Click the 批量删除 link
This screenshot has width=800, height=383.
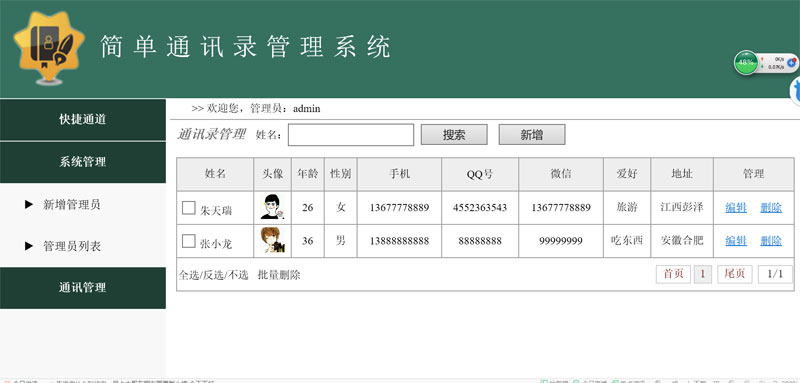[x=279, y=275]
